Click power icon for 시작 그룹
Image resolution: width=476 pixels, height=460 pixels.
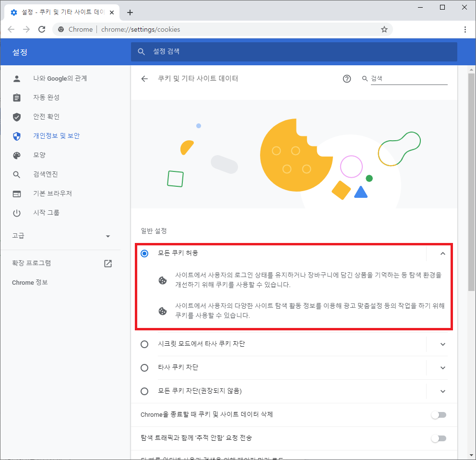point(17,213)
